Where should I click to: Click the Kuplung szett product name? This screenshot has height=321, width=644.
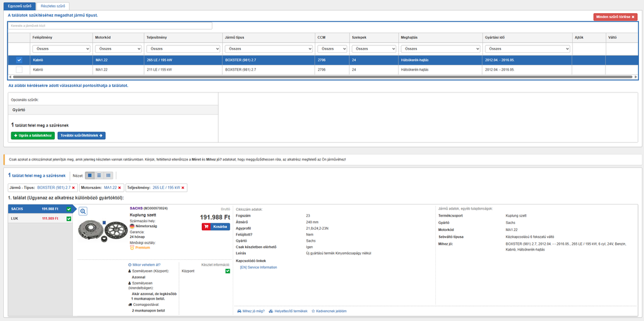[143, 215]
